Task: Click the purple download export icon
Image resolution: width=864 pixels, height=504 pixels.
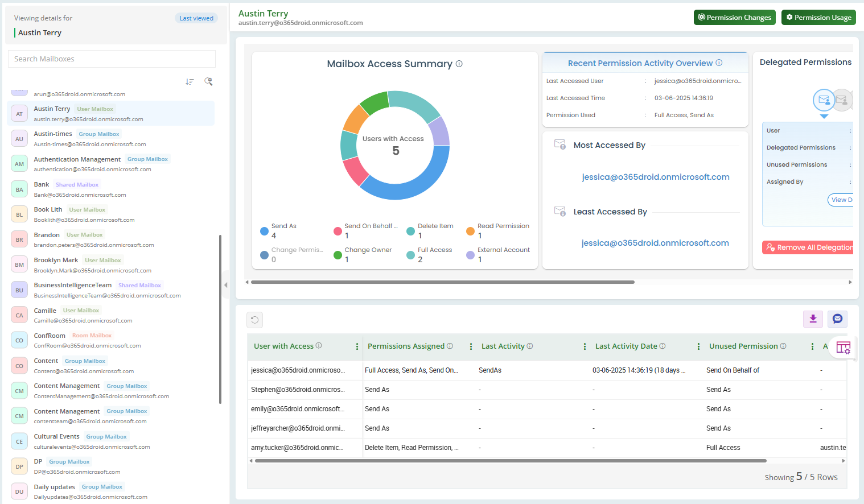Action: [x=813, y=319]
